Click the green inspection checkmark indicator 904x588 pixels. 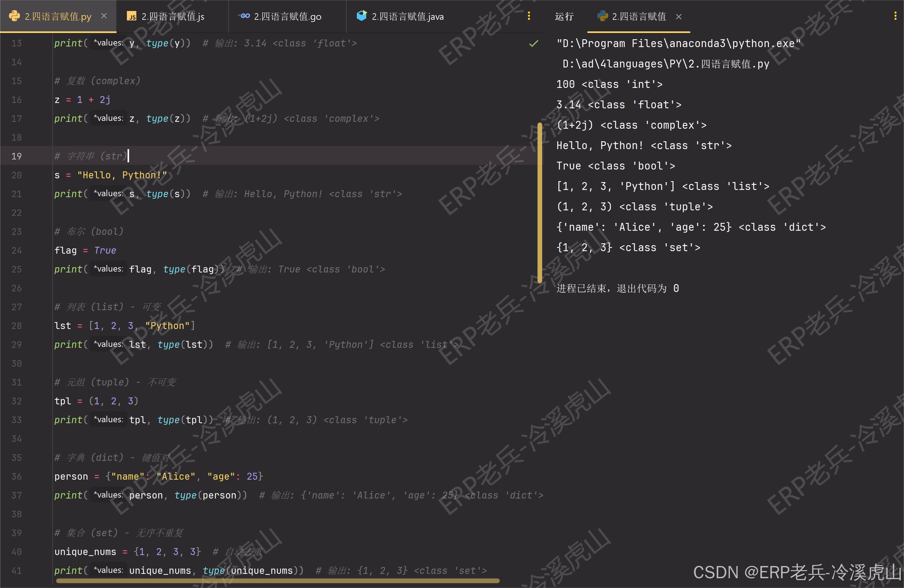(x=534, y=43)
